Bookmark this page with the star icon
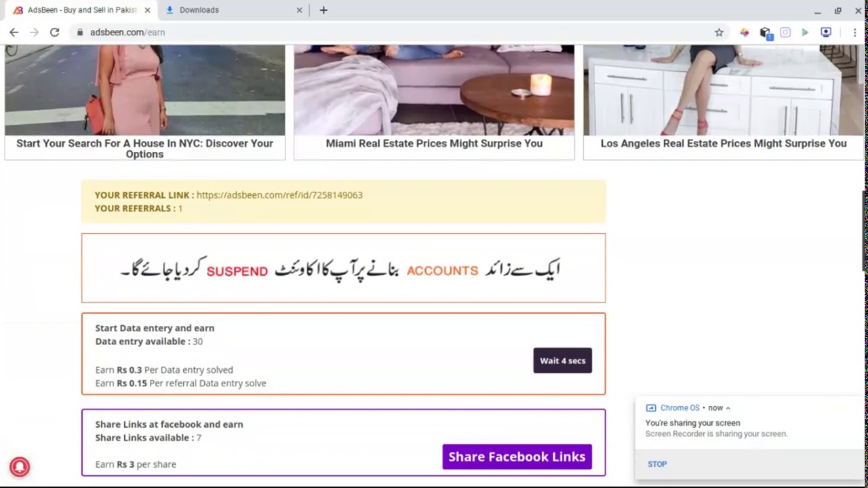868x488 pixels. pos(719,32)
